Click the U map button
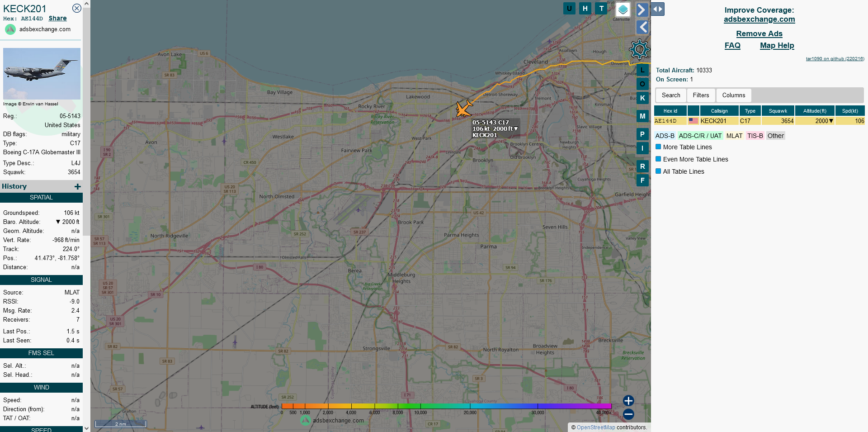868x432 pixels. coord(569,8)
